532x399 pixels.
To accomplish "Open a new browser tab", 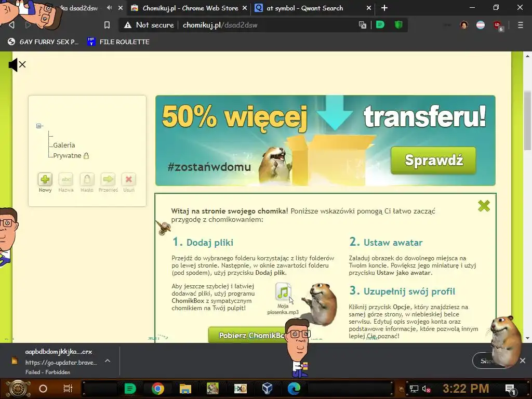I will coord(384,8).
